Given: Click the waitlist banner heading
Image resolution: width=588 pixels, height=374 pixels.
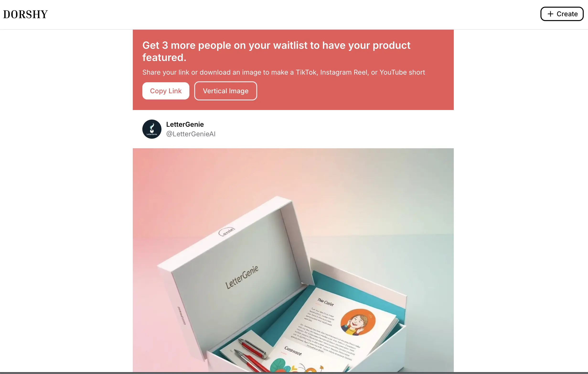Looking at the screenshot, I should [276, 51].
